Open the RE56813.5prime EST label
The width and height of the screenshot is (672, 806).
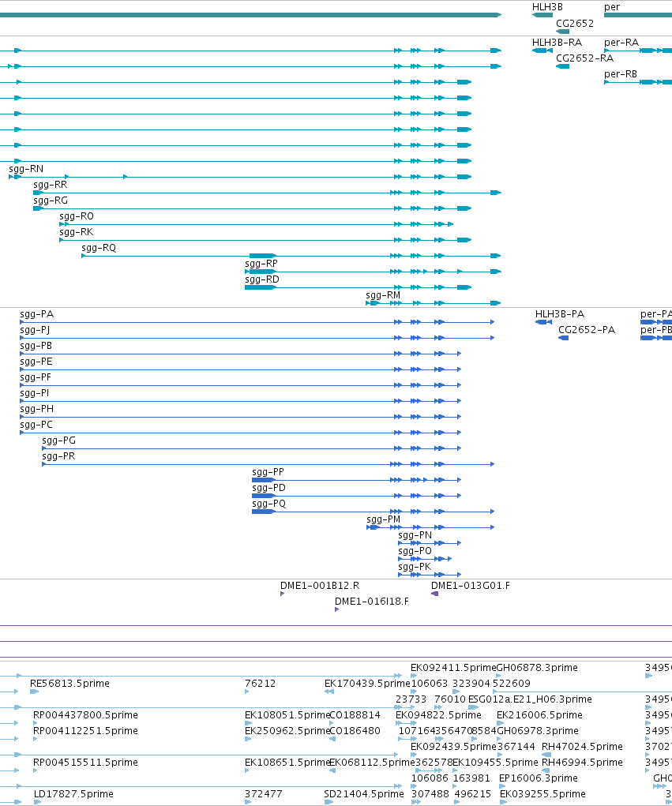click(x=70, y=684)
